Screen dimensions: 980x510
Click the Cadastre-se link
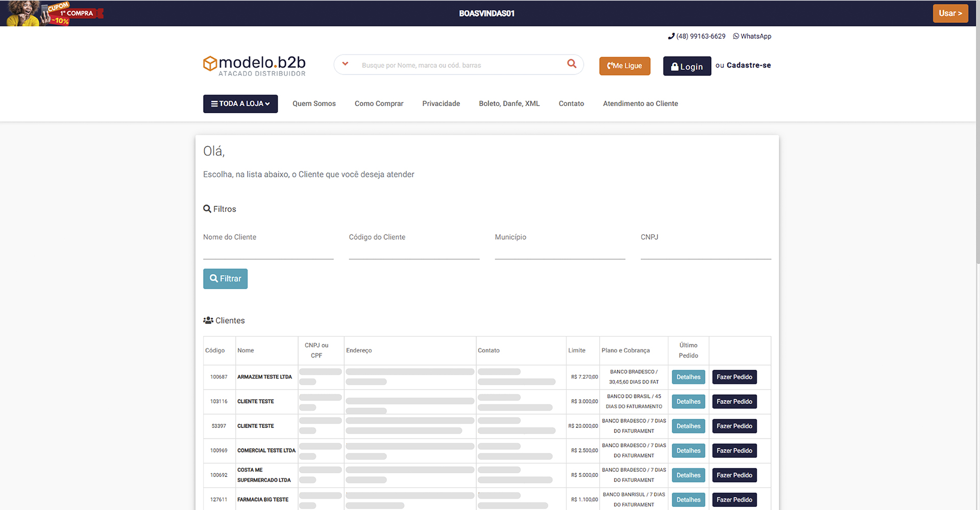[x=748, y=65]
